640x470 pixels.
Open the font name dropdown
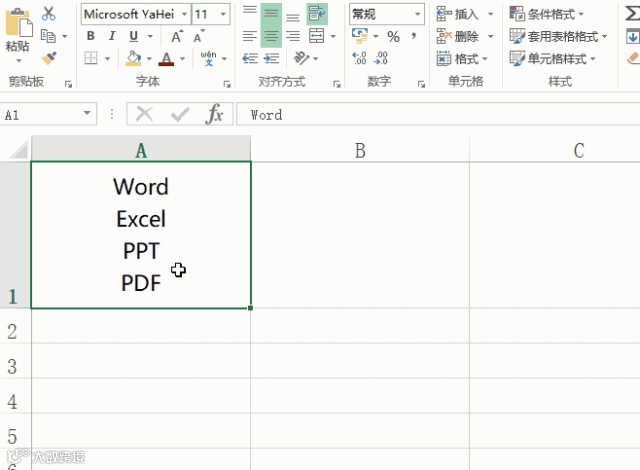(x=184, y=14)
